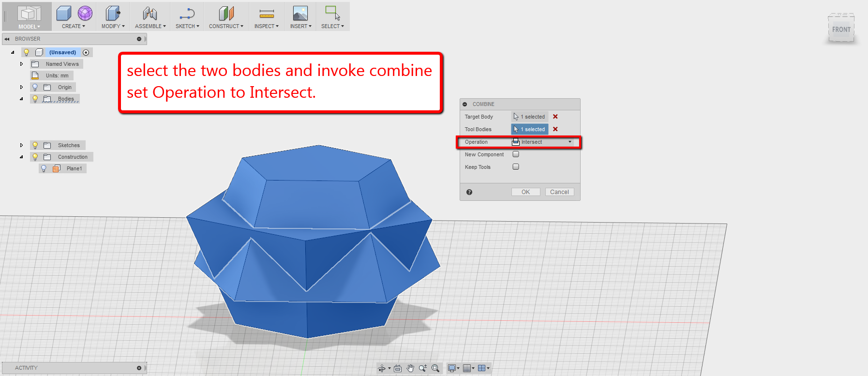868x376 pixels.
Task: Toggle visibility bulb of Origin folder
Action: coord(35,87)
